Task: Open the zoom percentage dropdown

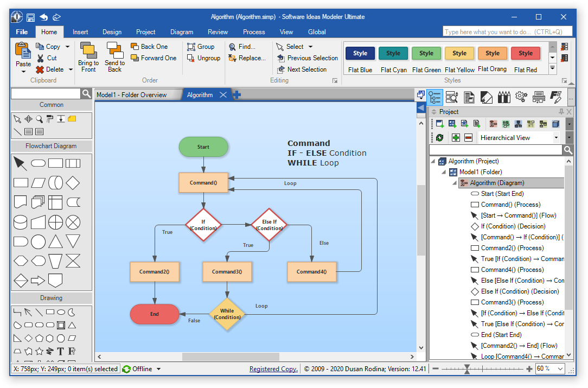Action: 560,369
